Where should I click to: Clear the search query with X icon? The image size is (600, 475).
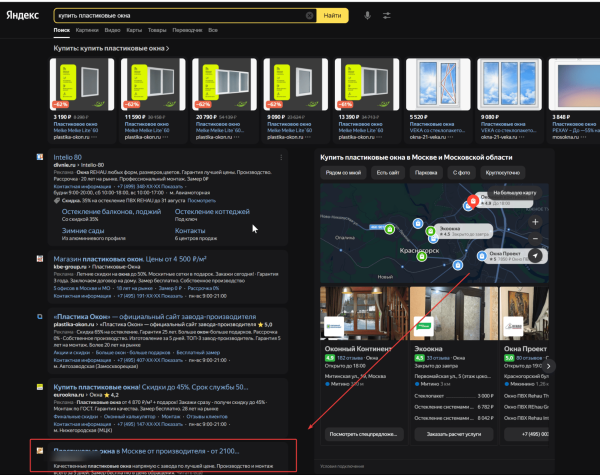310,16
